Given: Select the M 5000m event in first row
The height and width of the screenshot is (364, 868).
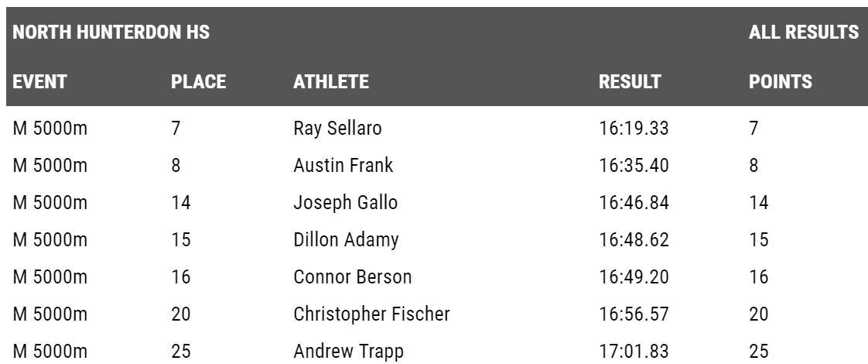Looking at the screenshot, I should pyautogui.click(x=50, y=129).
